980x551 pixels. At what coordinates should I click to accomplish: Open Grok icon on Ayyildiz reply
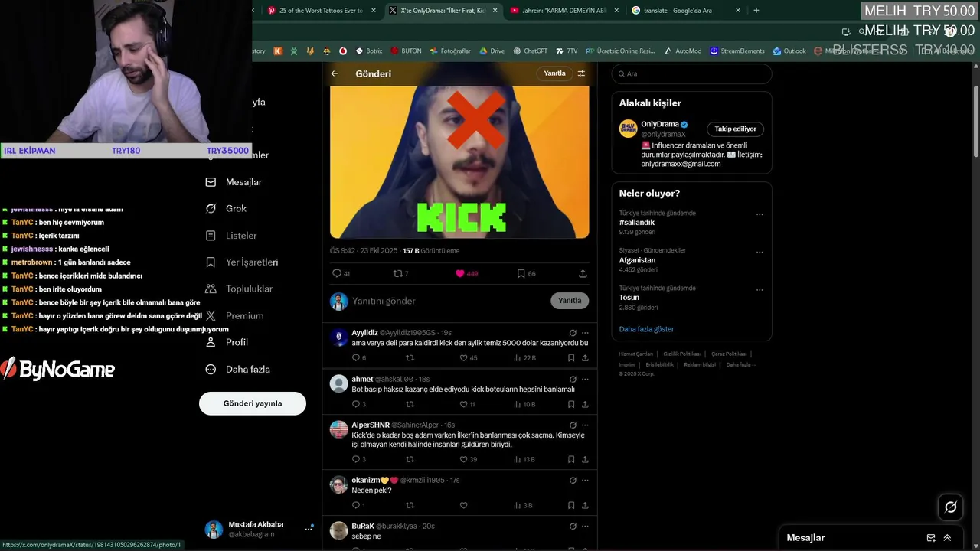tap(573, 333)
